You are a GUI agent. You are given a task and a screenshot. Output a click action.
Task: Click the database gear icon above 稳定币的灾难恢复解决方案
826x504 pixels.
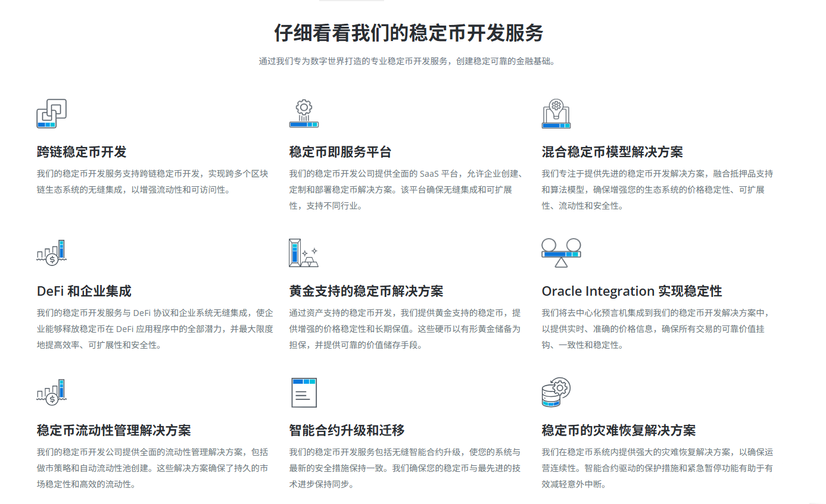(x=556, y=392)
